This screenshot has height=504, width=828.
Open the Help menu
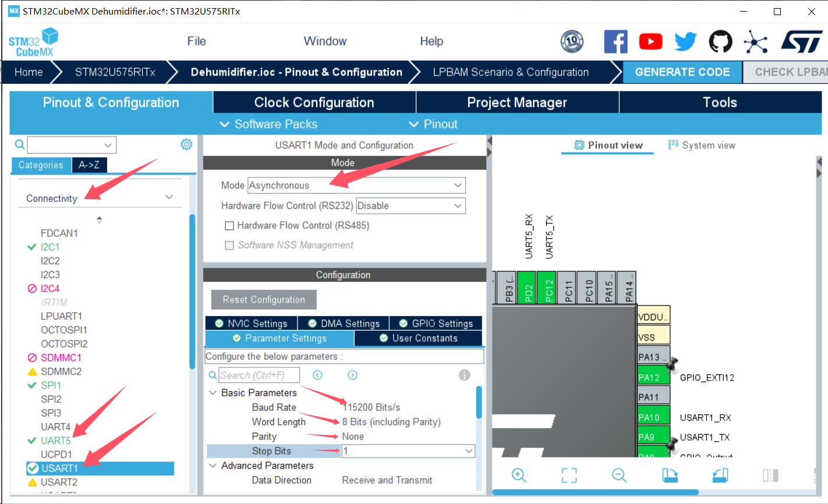(x=431, y=41)
